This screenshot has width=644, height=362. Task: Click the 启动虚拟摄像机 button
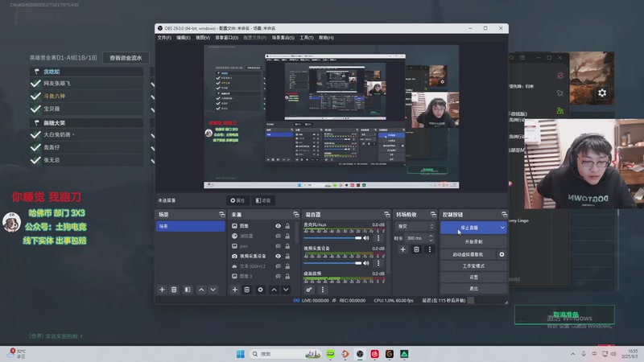coord(469,254)
